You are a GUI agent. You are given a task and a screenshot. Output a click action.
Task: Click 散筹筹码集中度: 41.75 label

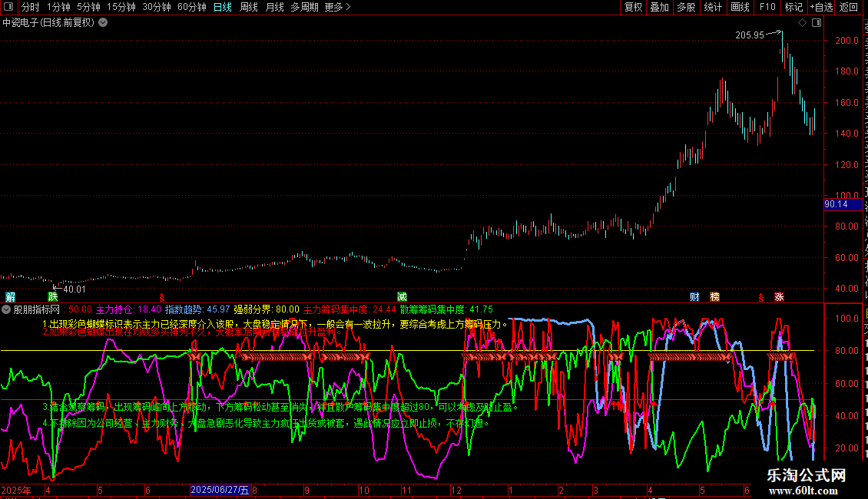pos(446,310)
